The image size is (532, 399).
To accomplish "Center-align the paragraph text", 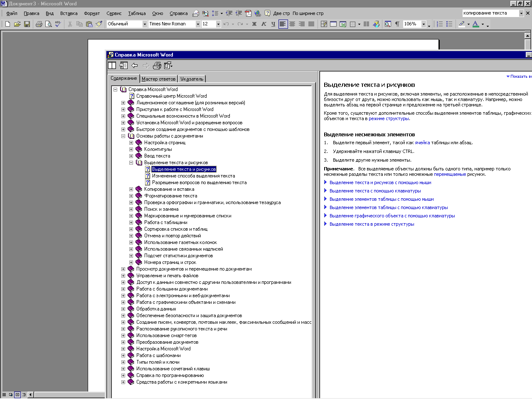I will point(292,24).
